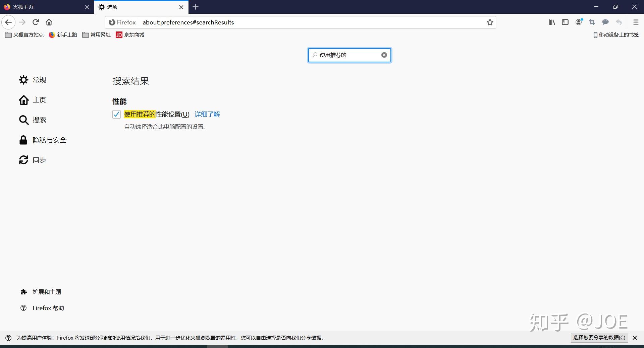Click 选择您要分享的数据 button
This screenshot has width=644, height=348.
pos(599,338)
